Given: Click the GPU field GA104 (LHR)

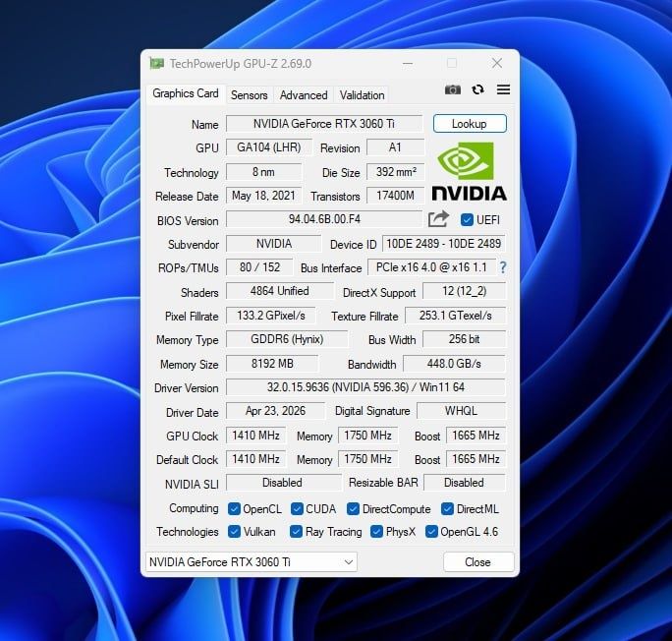Looking at the screenshot, I should pyautogui.click(x=269, y=147).
